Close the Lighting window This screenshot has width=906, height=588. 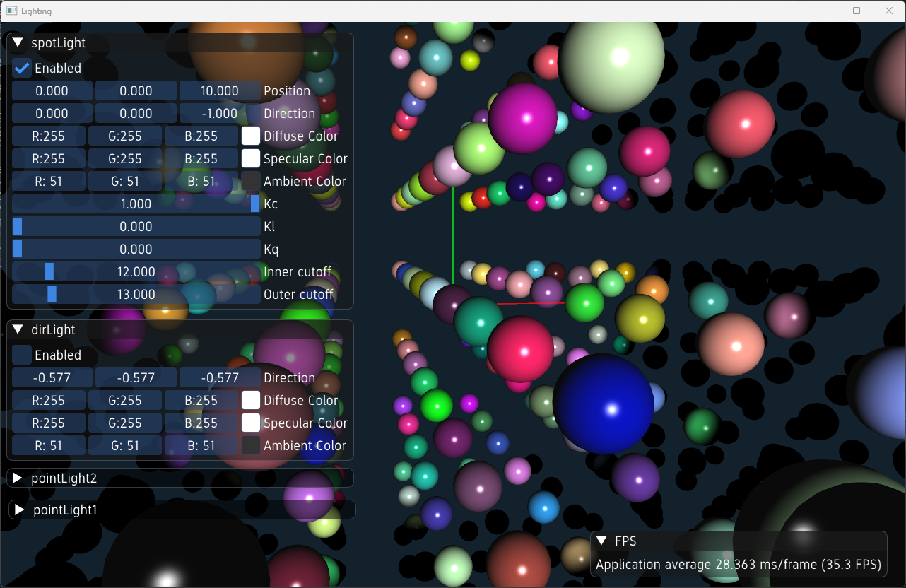(889, 11)
